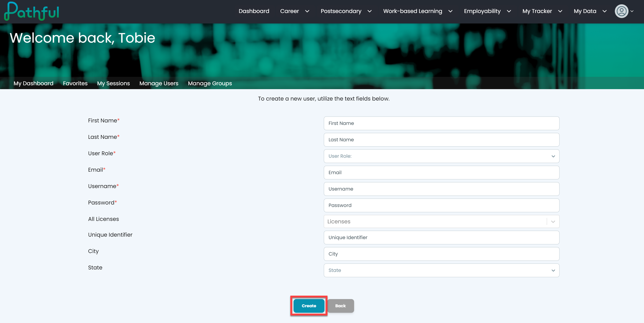This screenshot has height=323, width=644.
Task: Focus the First Name input field
Action: click(x=442, y=123)
